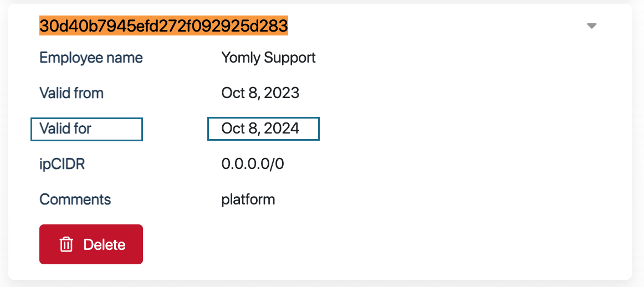Click the Comments label
Viewport: 644px width, 287px height.
75,199
